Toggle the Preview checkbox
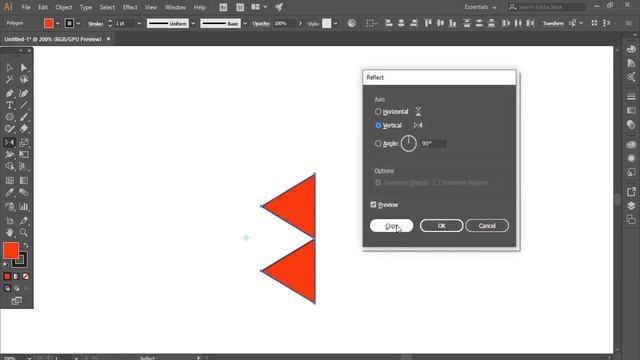Screen dimensions: 640x360 click(x=373, y=204)
